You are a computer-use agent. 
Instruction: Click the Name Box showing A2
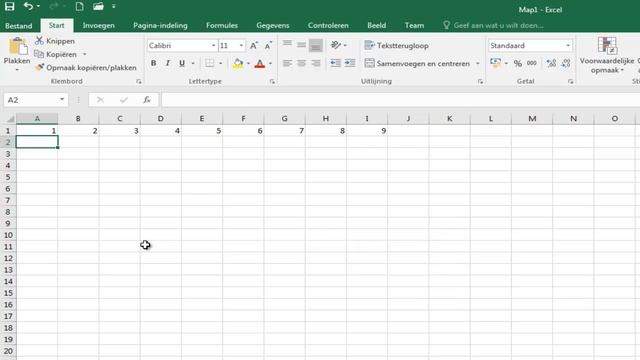click(x=35, y=100)
